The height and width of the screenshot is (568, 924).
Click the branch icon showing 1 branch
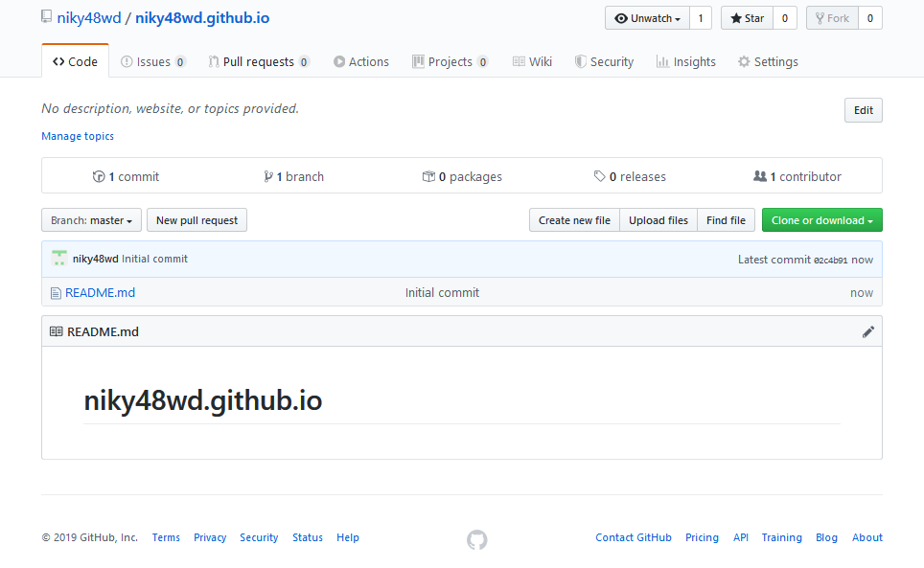coord(268,176)
